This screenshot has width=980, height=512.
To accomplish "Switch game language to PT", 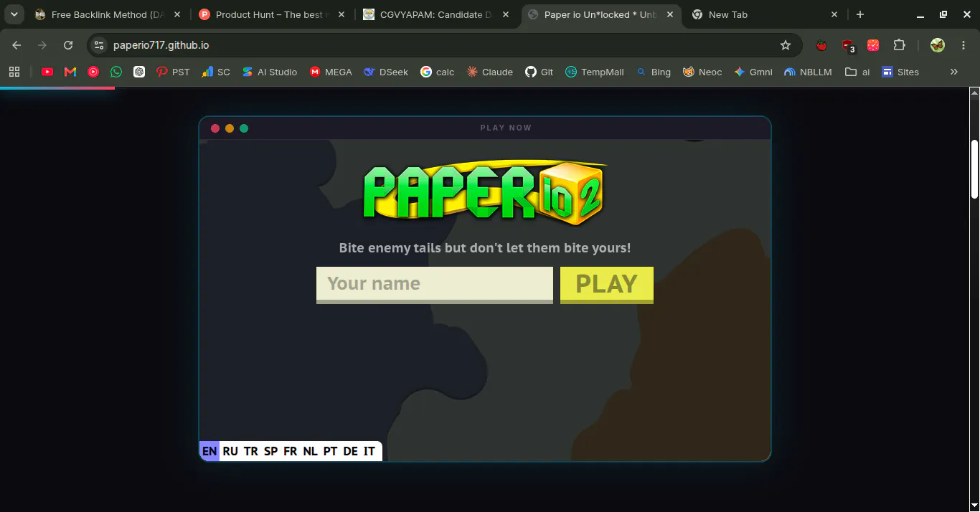I will click(330, 451).
